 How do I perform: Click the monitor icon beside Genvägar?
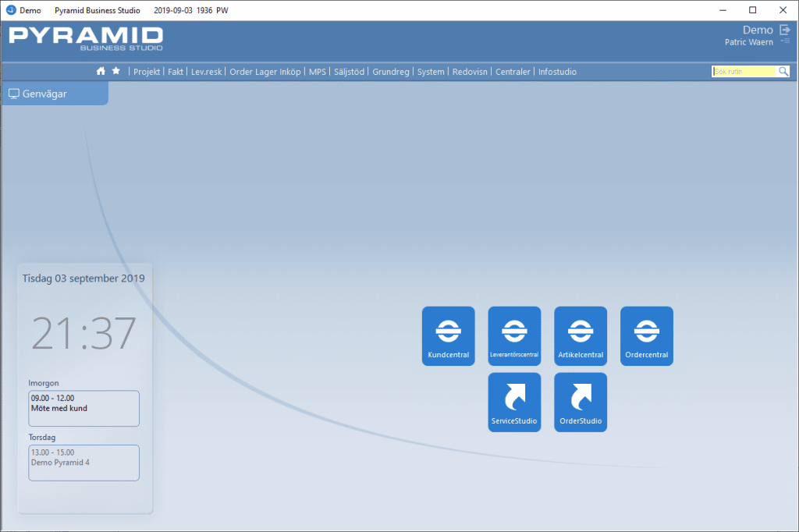tap(14, 94)
